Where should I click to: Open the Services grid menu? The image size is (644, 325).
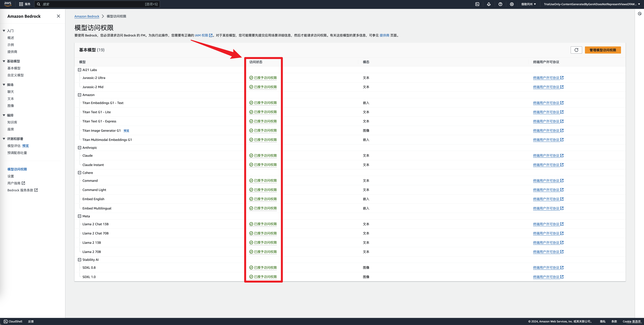(x=25, y=4)
